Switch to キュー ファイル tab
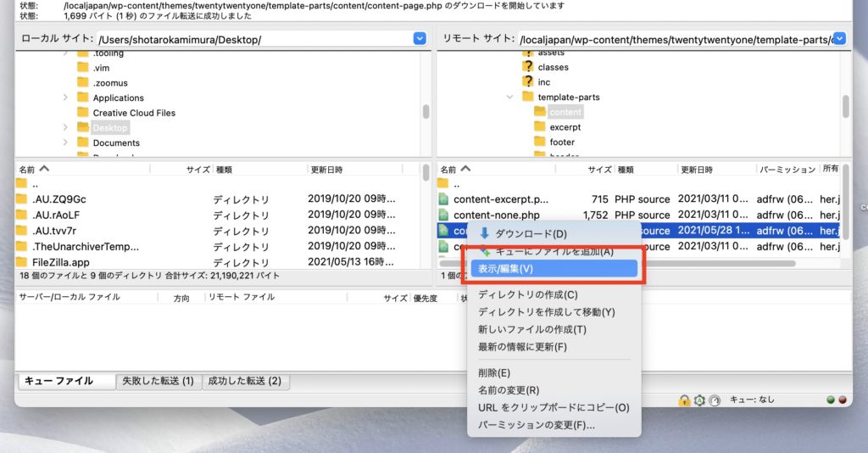 [x=66, y=381]
